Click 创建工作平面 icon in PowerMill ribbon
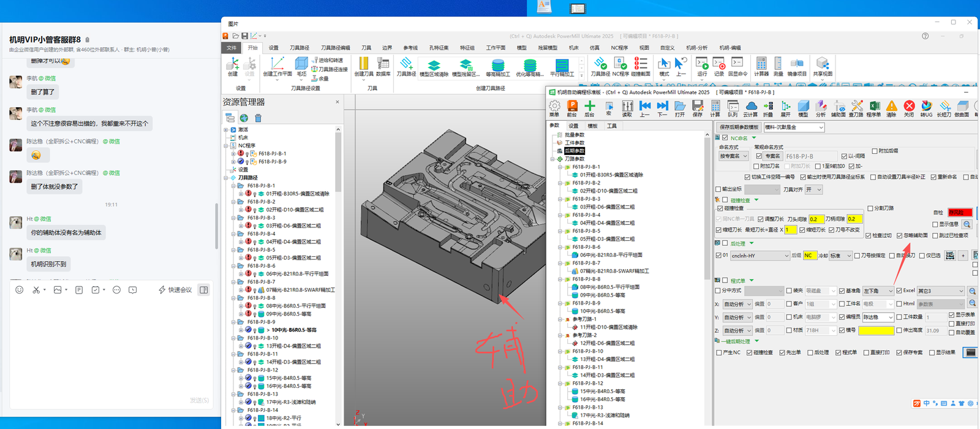 tap(277, 63)
